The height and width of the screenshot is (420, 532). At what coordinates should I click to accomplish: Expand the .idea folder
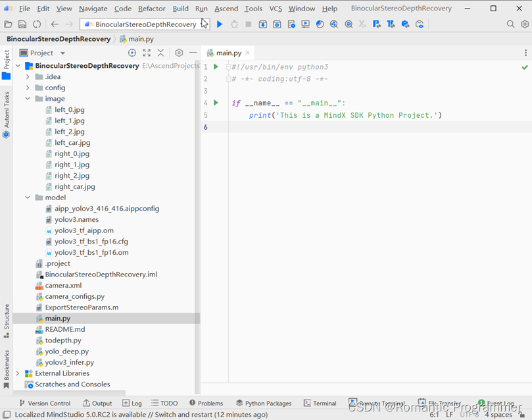28,77
